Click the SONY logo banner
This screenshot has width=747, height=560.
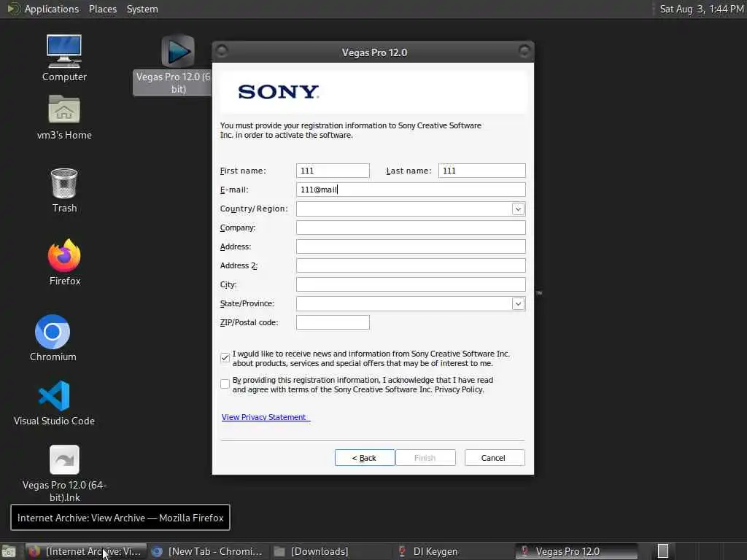pos(373,92)
